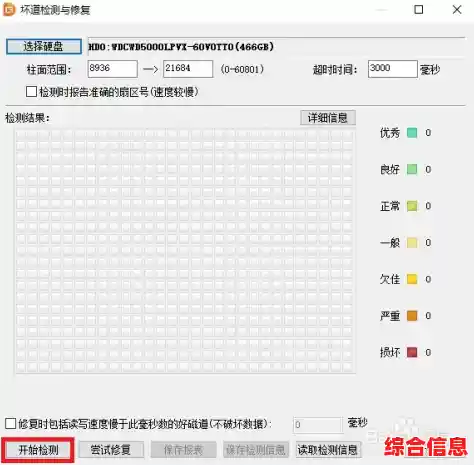The height and width of the screenshot is (465, 474).
Task: Click the (0-60801) range text
Action: click(x=242, y=69)
